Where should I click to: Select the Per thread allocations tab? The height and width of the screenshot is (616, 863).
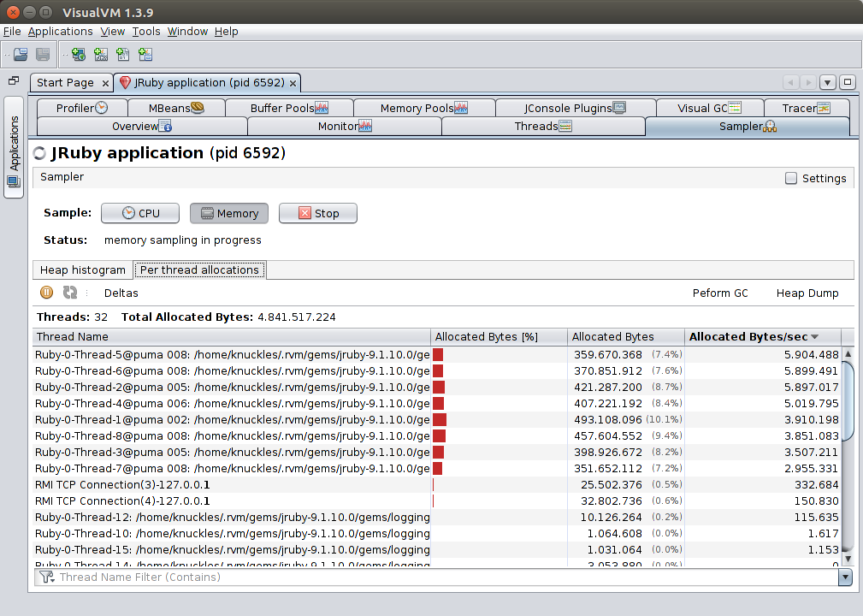pos(200,269)
